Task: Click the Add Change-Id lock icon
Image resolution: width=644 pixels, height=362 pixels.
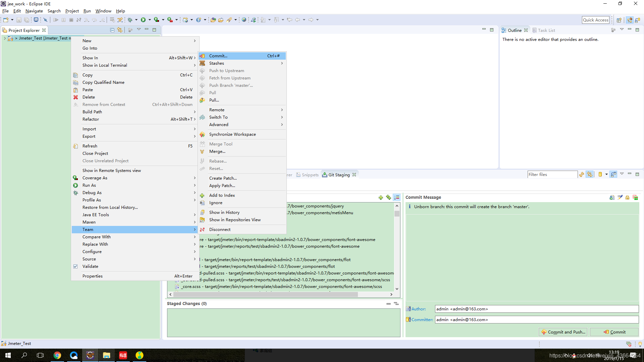Action: click(x=628, y=197)
